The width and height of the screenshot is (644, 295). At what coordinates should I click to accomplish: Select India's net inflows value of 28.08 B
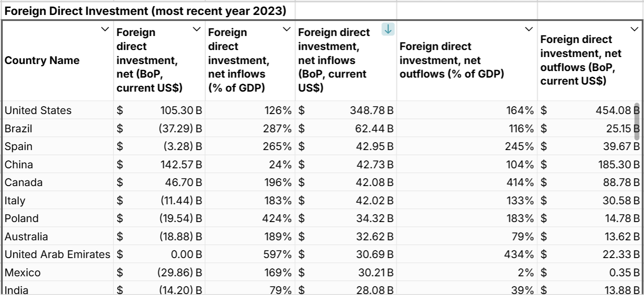coord(346,290)
